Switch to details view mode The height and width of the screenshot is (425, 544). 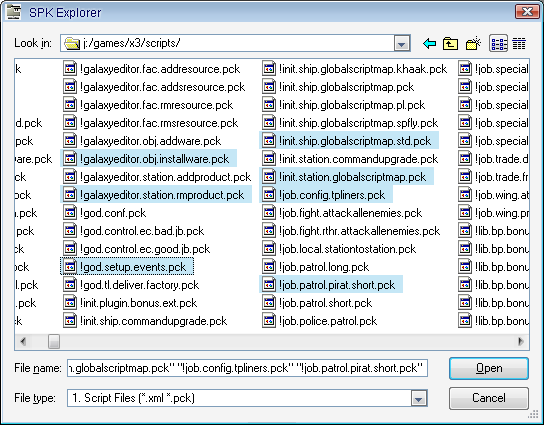click(x=519, y=44)
